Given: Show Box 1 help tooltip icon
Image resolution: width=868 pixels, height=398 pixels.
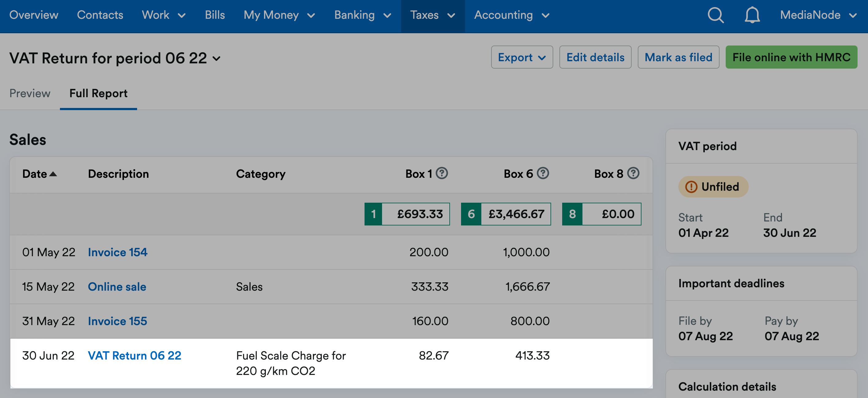Looking at the screenshot, I should coord(442,173).
